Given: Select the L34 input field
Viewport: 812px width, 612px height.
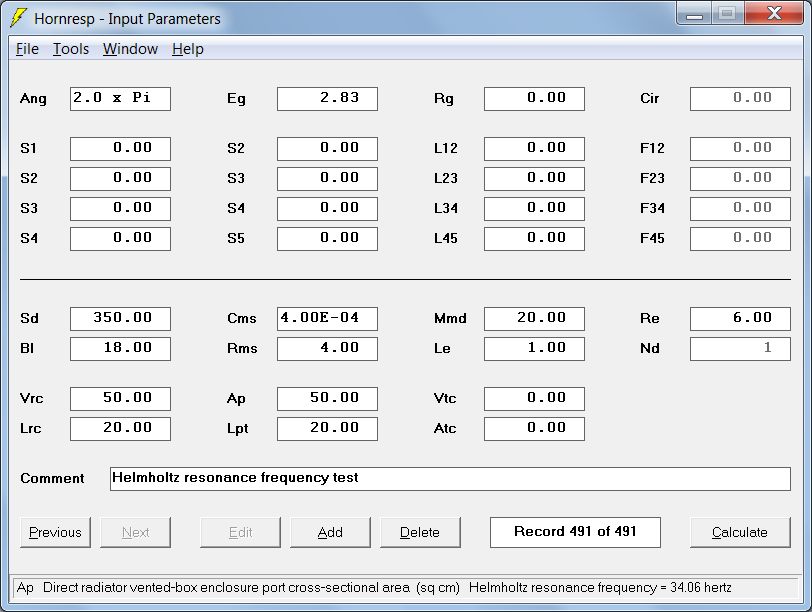Looking at the screenshot, I should click(534, 209).
